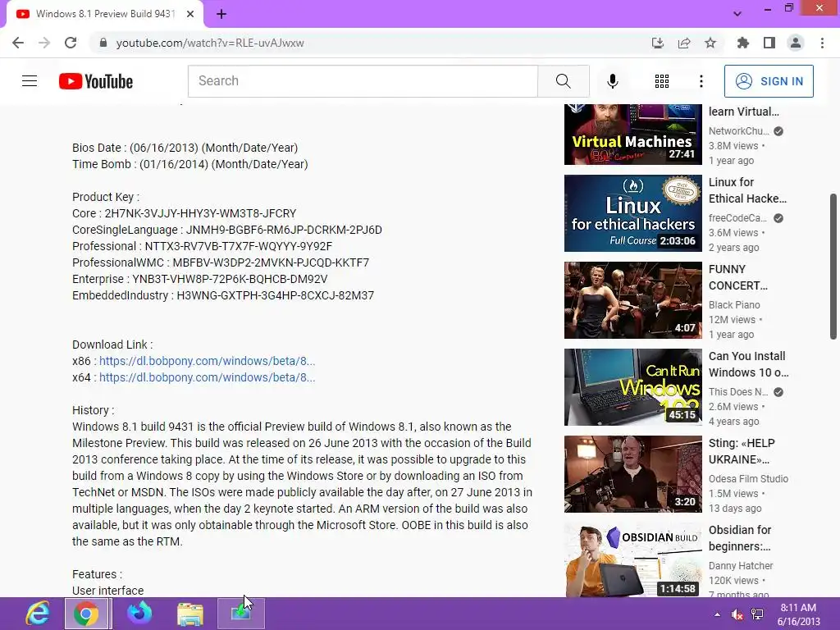Click muted volume tray icon
Viewport: 840px width, 630px height.
pyautogui.click(x=737, y=614)
